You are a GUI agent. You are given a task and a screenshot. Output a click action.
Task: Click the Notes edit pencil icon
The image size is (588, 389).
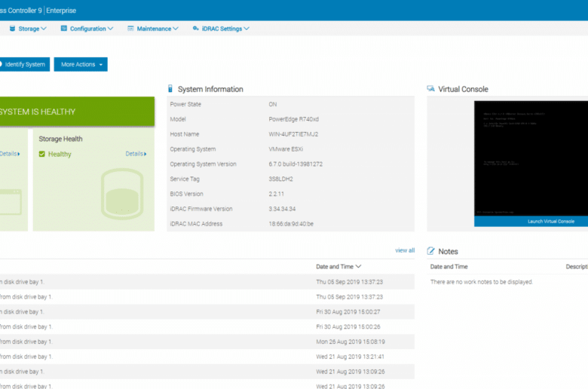click(431, 251)
